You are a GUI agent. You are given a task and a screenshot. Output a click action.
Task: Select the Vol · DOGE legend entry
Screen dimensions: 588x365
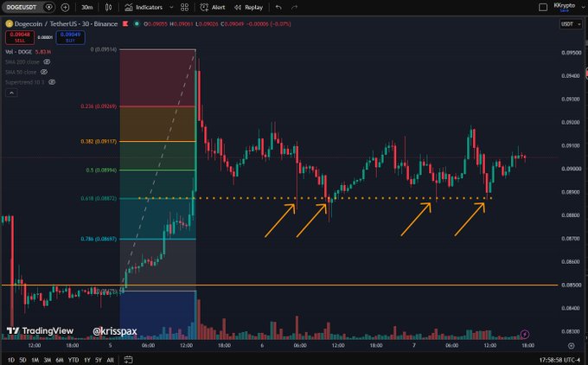(x=28, y=52)
